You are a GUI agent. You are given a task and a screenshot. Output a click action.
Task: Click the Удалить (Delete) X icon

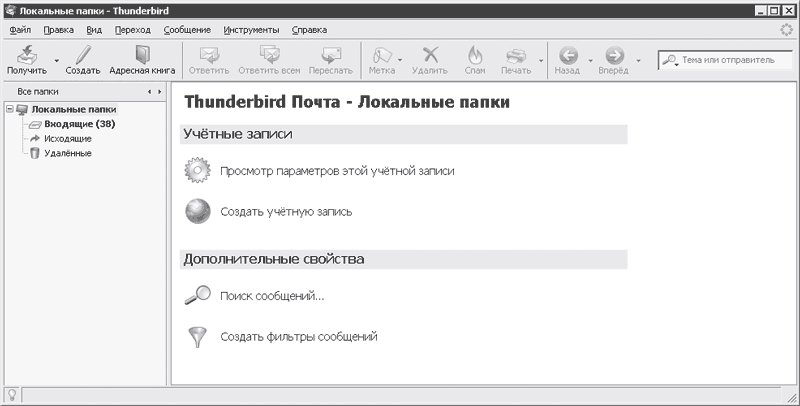click(x=430, y=56)
